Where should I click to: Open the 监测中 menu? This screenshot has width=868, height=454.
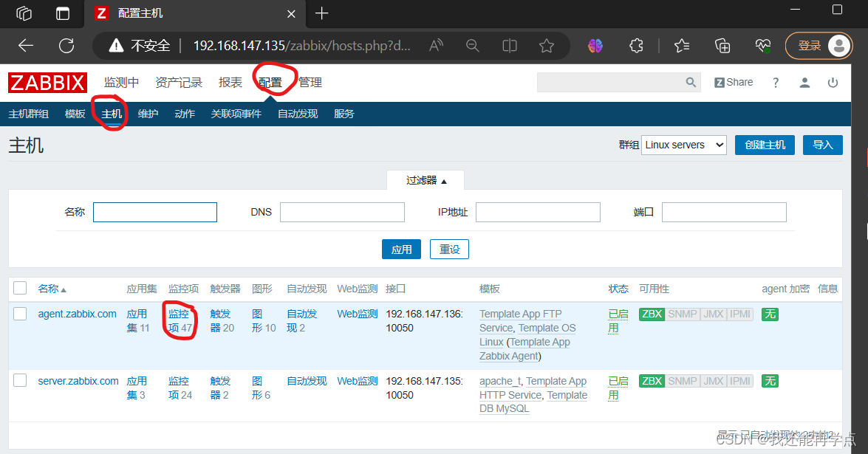point(121,83)
